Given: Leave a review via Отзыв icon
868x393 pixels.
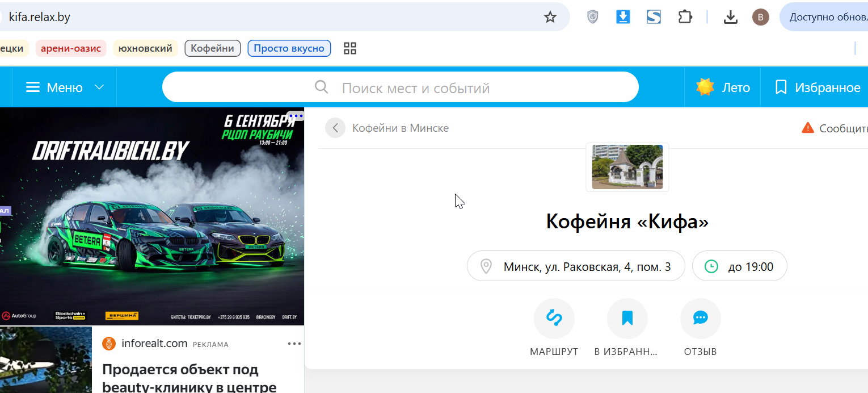Looking at the screenshot, I should pyautogui.click(x=701, y=319).
